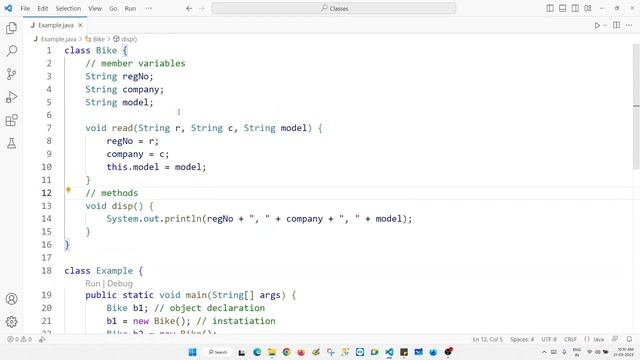640x360 pixels.
Task: Run the Java file with play button
Action: [597, 25]
